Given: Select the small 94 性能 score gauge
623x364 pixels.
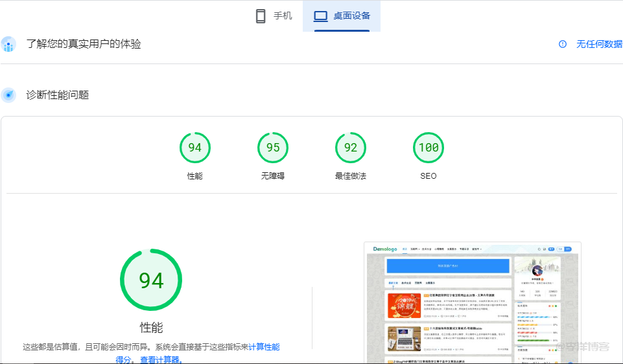Looking at the screenshot, I should pos(194,148).
